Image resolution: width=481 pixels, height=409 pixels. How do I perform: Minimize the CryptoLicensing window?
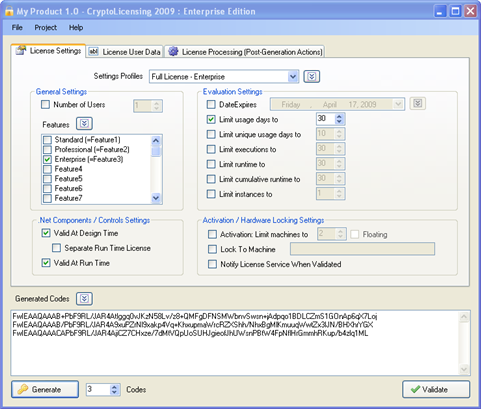tap(440, 11)
